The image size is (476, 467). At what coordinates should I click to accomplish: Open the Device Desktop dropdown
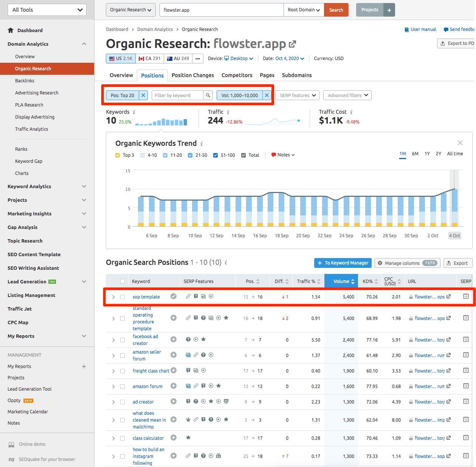tap(239, 59)
